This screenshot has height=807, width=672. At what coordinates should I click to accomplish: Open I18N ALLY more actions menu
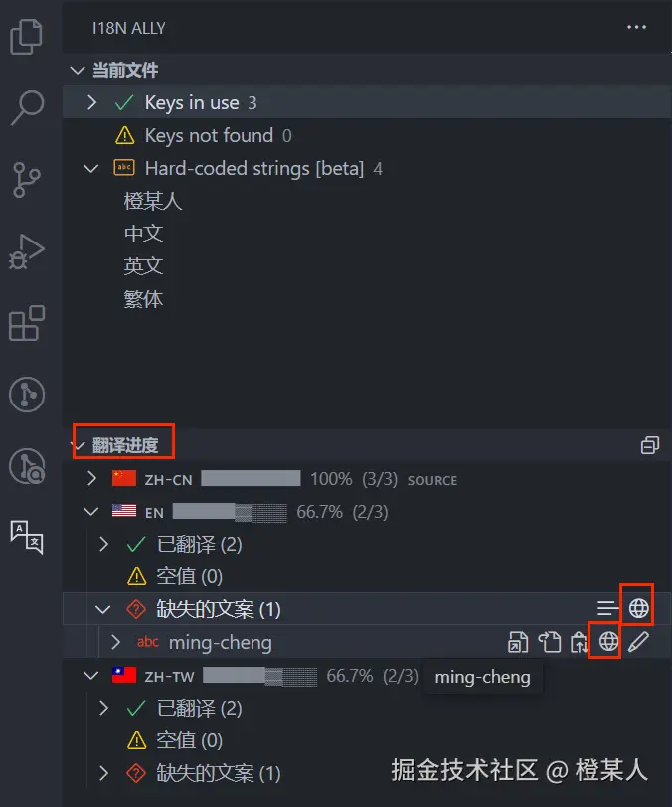(x=636, y=27)
